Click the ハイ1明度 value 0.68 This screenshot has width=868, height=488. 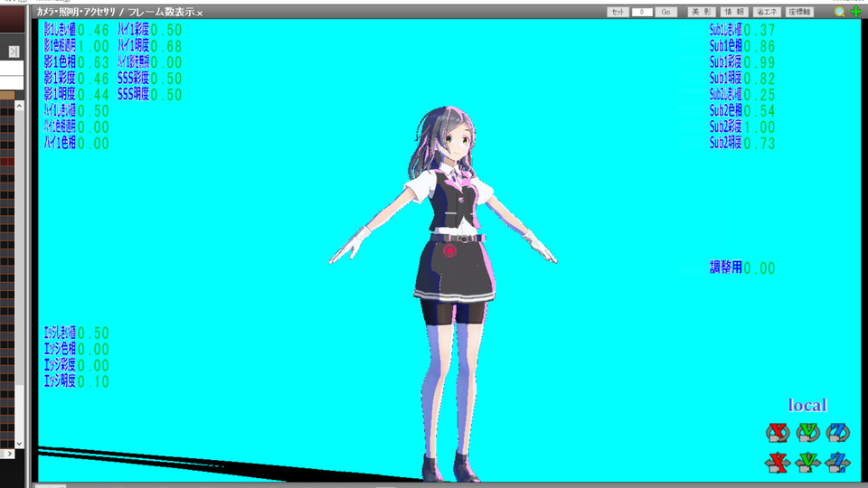point(166,46)
